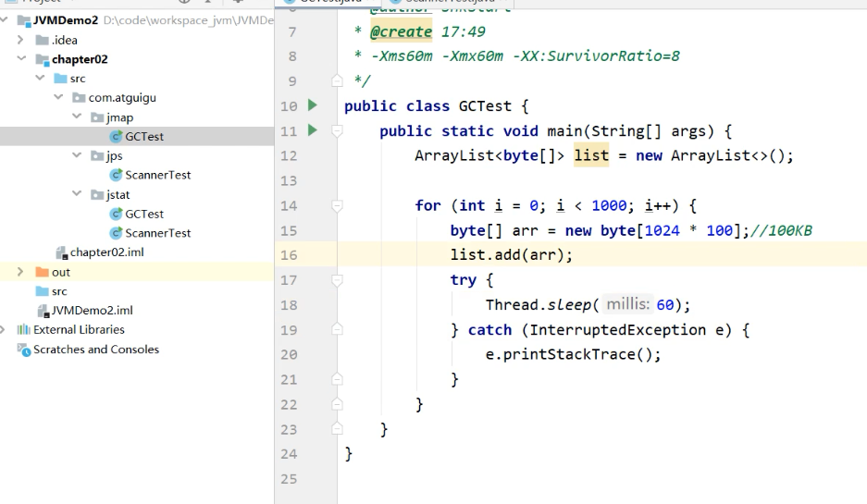The image size is (867, 504).
Task: Click the chapter02.iml file icon
Action: click(x=61, y=252)
